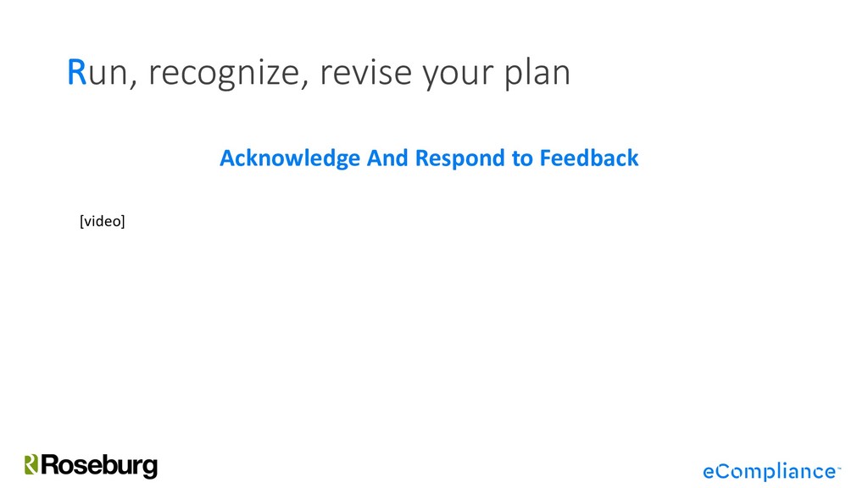Click the green Roseburg R logo icon
Image resolution: width=868 pixels, height=488 pixels.
(x=31, y=464)
